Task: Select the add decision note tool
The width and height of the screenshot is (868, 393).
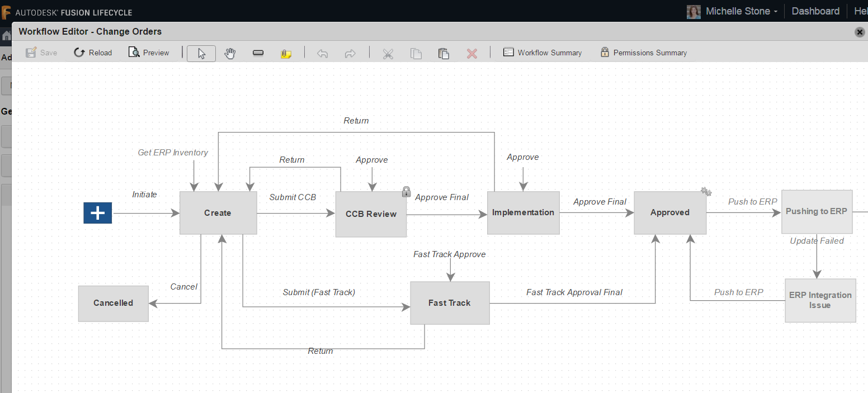Action: [x=286, y=53]
